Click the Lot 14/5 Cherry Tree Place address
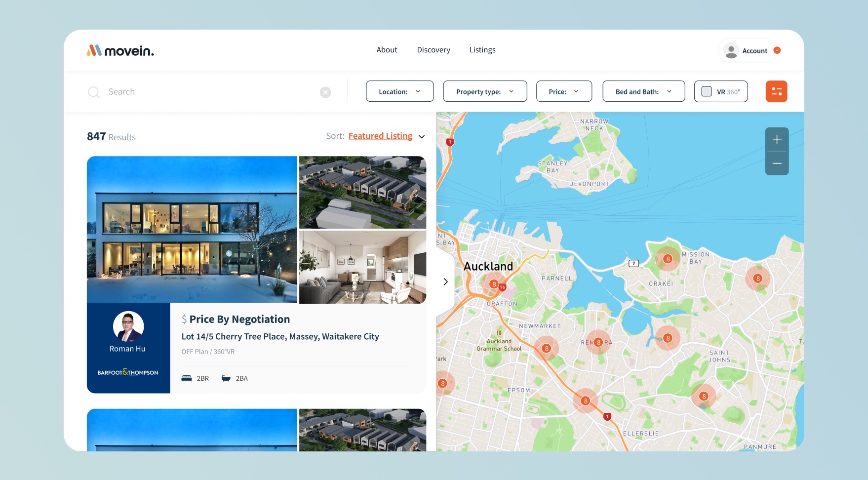This screenshot has width=868, height=480. tap(280, 336)
